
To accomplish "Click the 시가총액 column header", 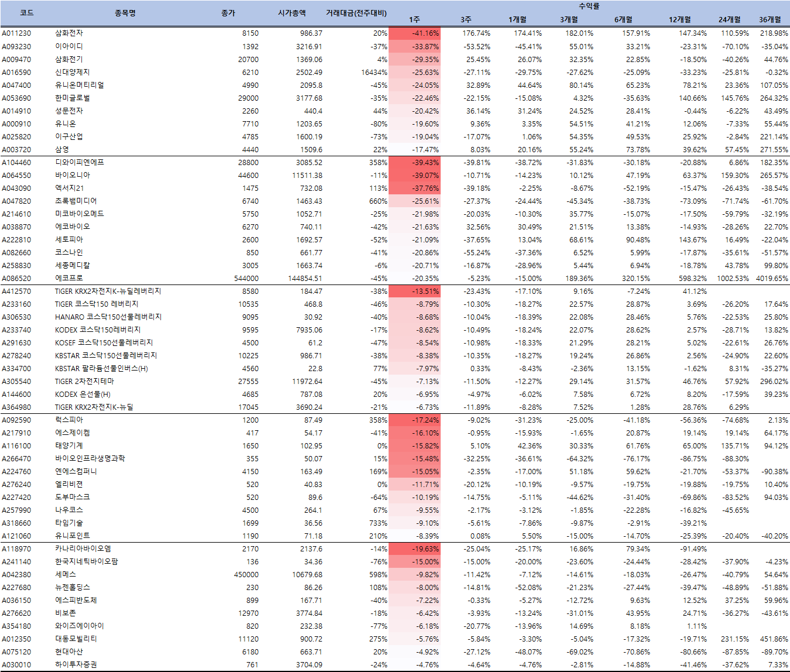I will (292, 13).
